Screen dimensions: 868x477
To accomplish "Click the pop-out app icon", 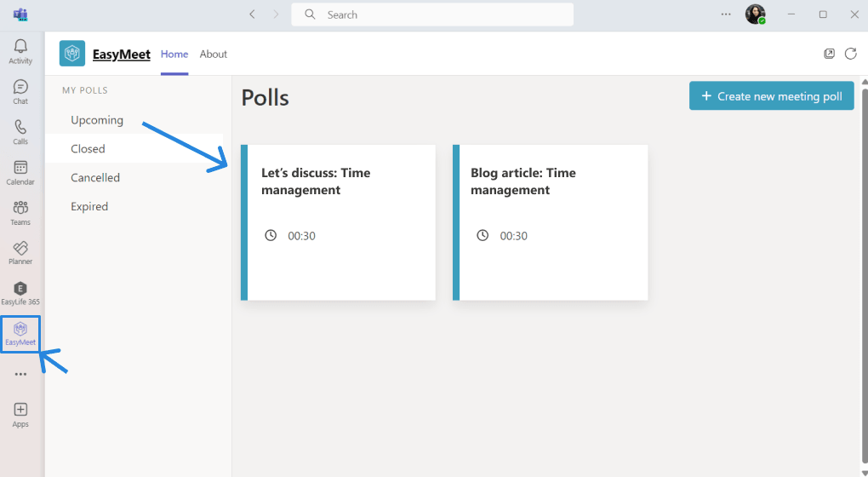I will coord(829,54).
